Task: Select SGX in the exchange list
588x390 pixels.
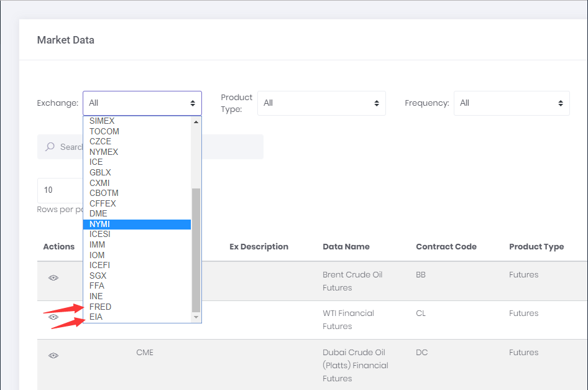Action: [98, 276]
